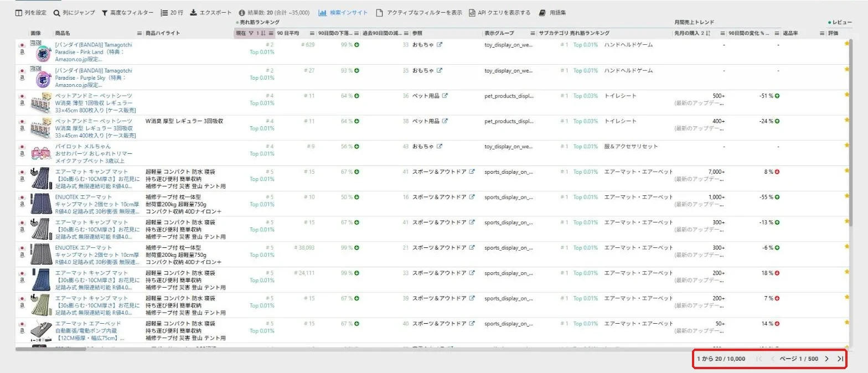The image size is (868, 373).
Task: Open the 過去90日間の減 column menu
Action: pos(406,33)
